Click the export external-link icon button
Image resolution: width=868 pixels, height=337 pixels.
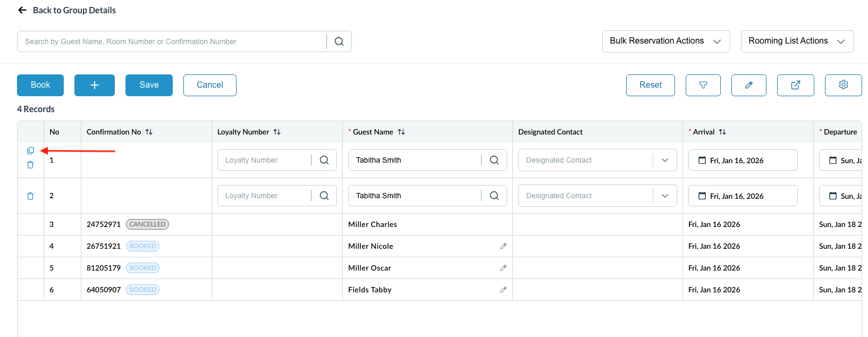pyautogui.click(x=795, y=85)
